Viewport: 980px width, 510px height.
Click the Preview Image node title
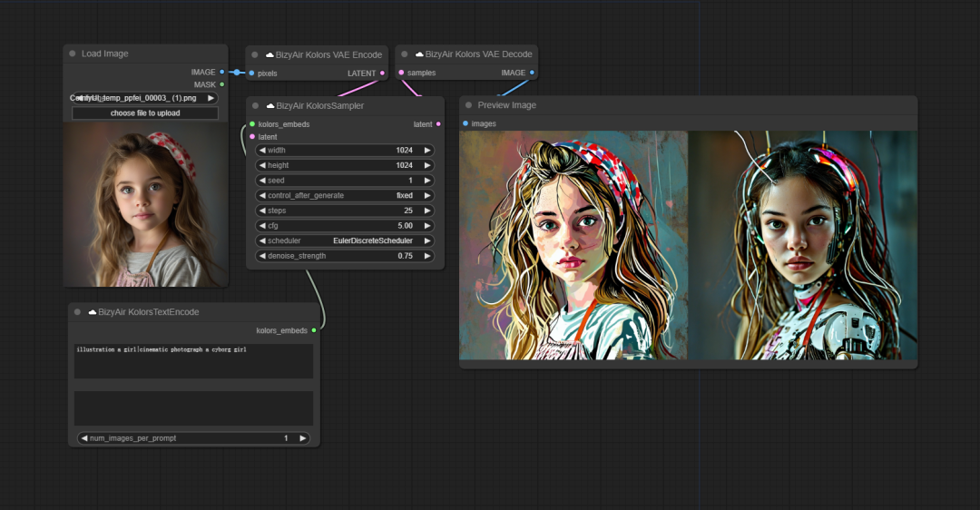507,105
